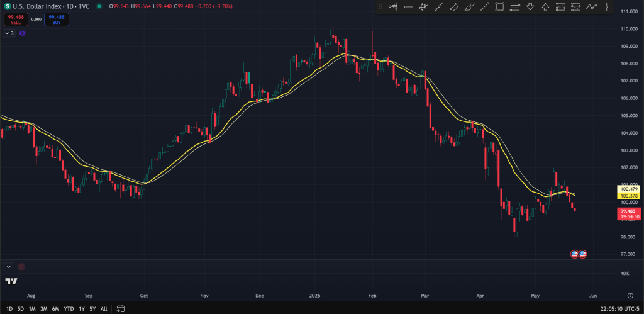Open the go-to-date calendar icon

point(121,309)
